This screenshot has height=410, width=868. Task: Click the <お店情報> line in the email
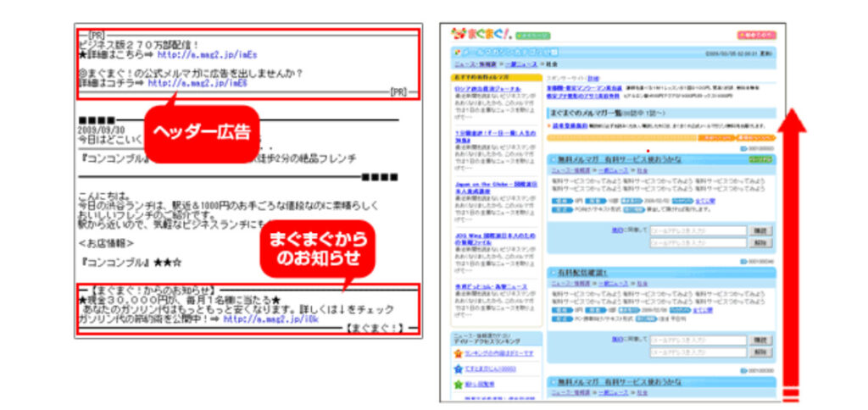(106, 242)
